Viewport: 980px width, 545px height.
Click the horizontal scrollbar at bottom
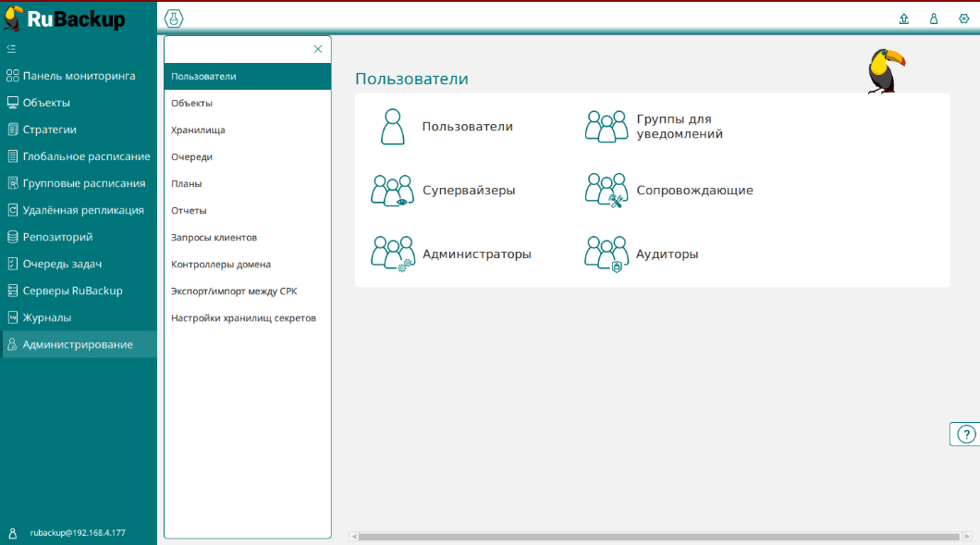[656, 537]
